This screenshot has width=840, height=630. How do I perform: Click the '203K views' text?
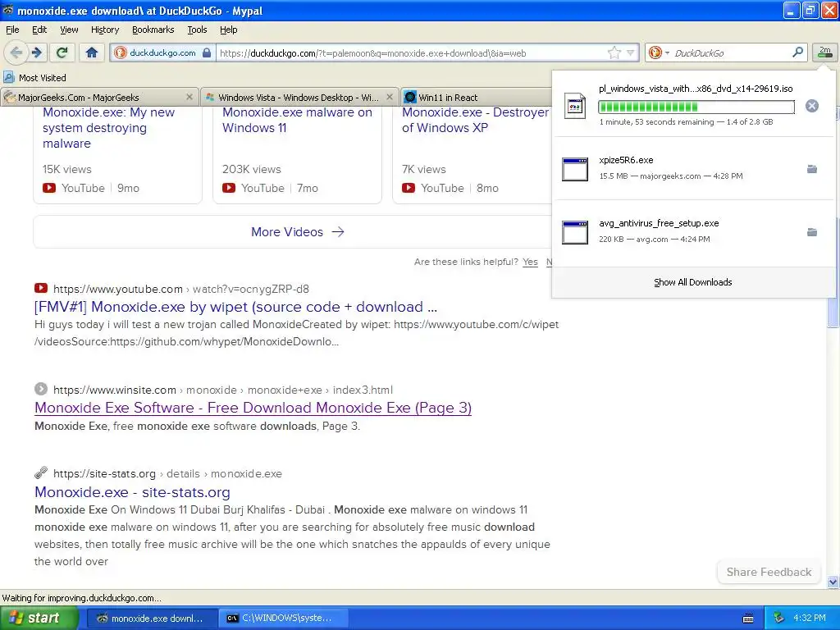251,169
